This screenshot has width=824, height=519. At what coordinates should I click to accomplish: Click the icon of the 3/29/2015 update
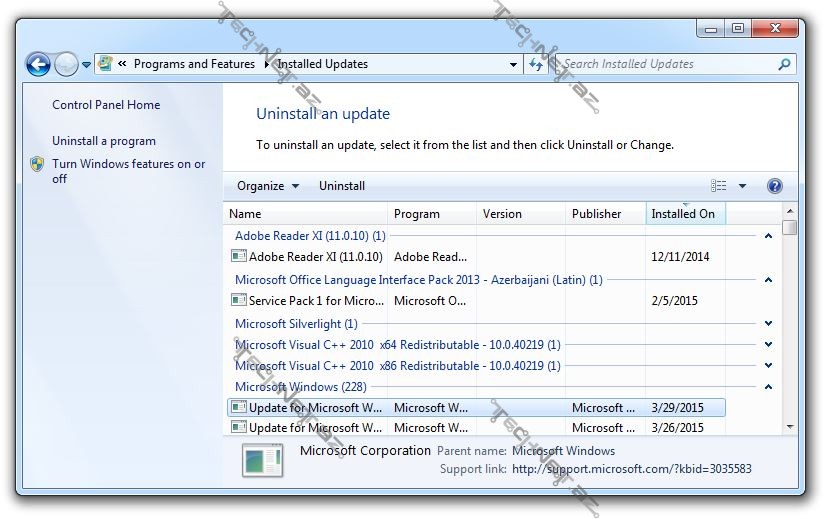pyautogui.click(x=239, y=407)
